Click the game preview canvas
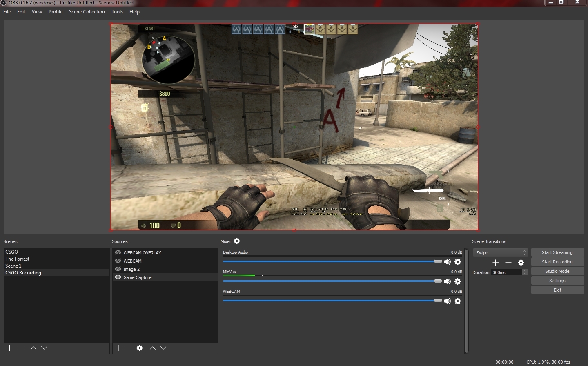Image resolution: width=588 pixels, height=366 pixels. (294, 127)
